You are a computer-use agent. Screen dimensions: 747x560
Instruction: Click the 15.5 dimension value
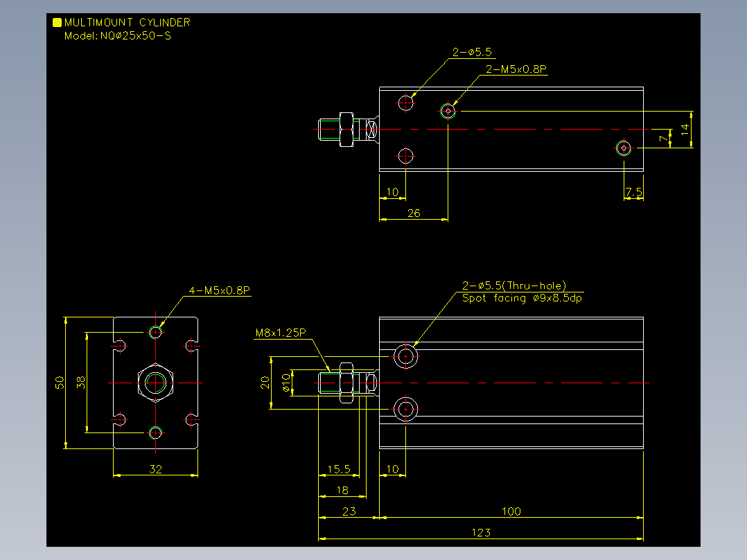(339, 469)
